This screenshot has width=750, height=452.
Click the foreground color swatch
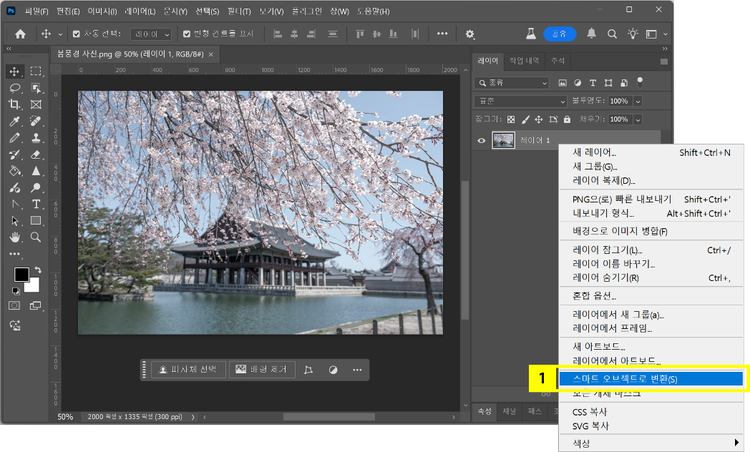[x=21, y=275]
